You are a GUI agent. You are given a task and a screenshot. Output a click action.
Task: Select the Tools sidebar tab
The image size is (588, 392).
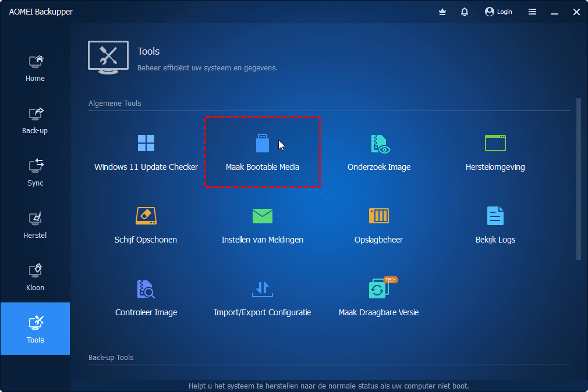(x=36, y=329)
